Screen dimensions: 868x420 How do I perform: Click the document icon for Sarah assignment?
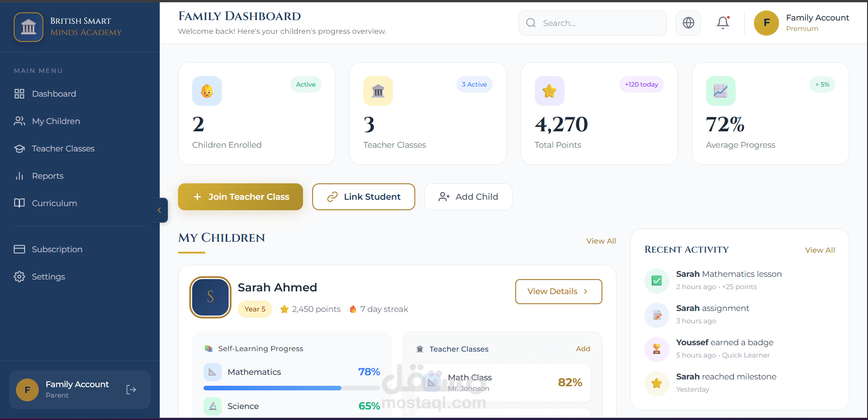[657, 315]
